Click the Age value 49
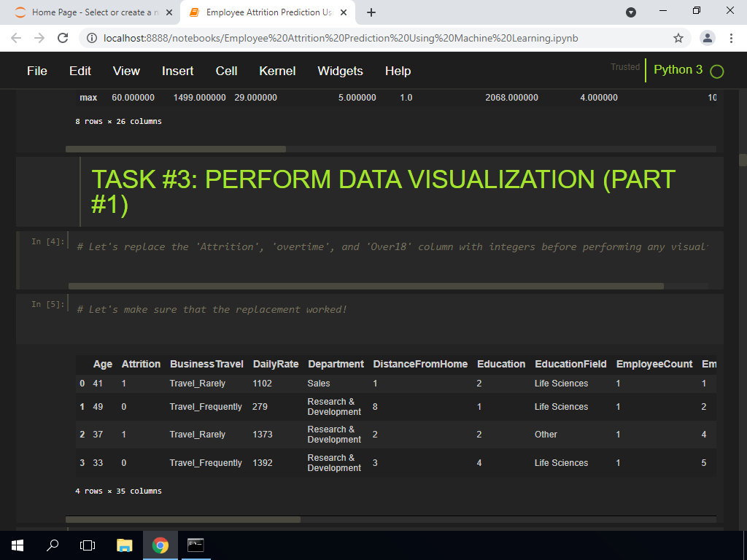 (x=98, y=407)
